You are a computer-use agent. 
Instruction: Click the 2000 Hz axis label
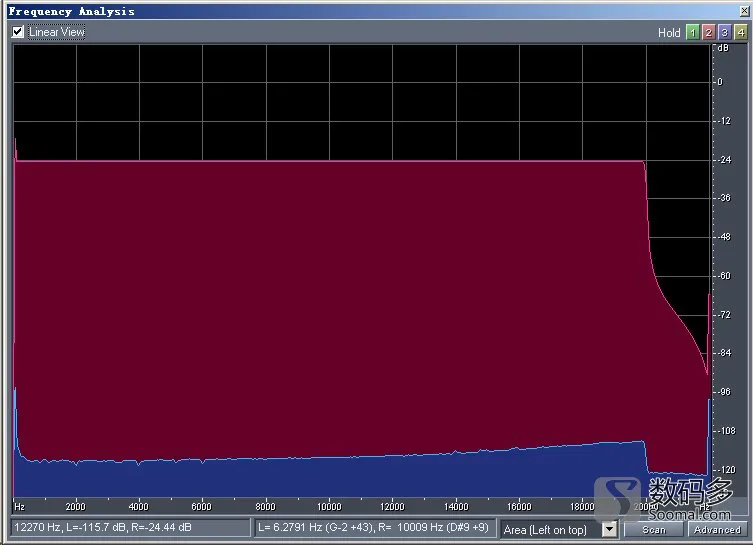click(x=75, y=506)
